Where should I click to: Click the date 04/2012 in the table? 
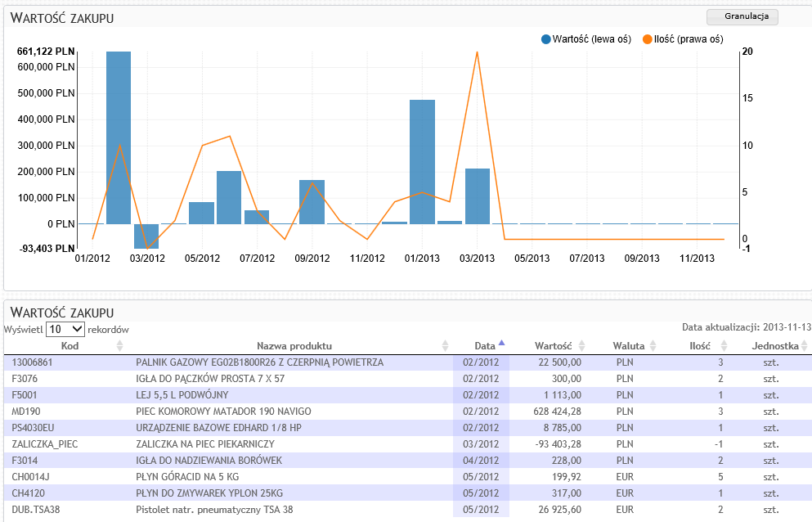tap(481, 461)
